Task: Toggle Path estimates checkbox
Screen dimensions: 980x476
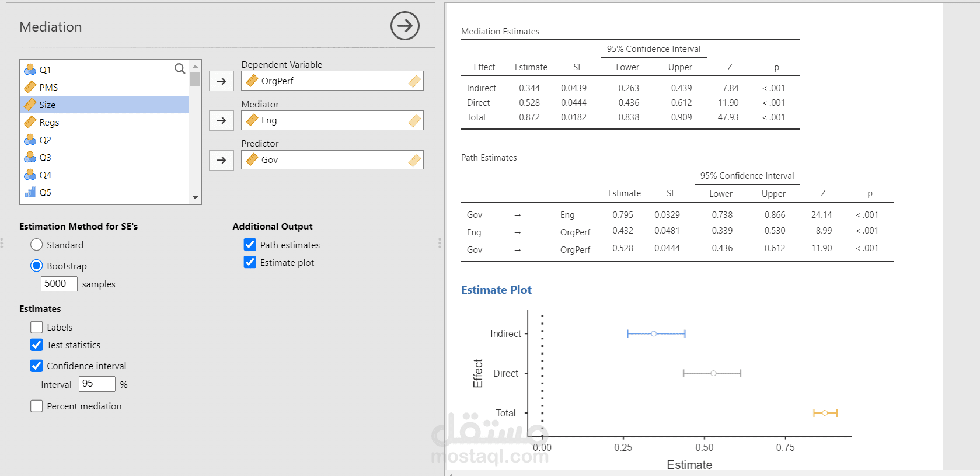Action: [x=250, y=245]
